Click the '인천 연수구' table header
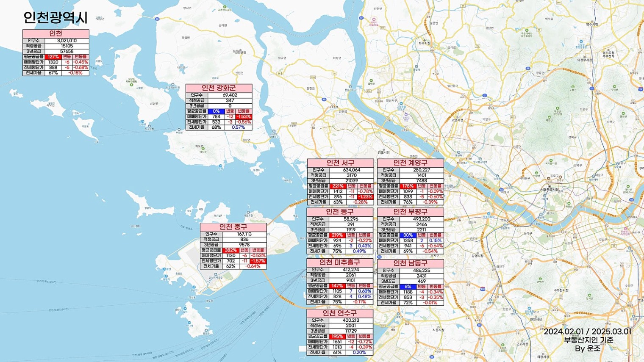 pos(340,313)
